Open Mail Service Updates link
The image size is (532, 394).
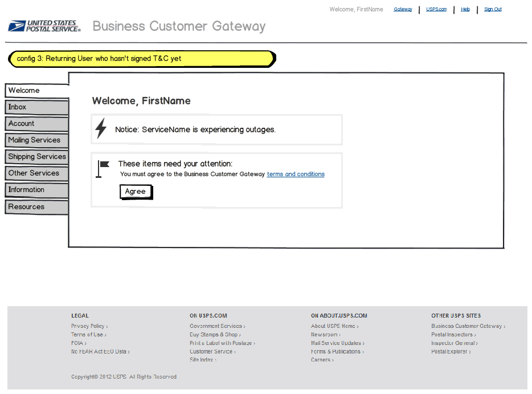pyautogui.click(x=338, y=343)
